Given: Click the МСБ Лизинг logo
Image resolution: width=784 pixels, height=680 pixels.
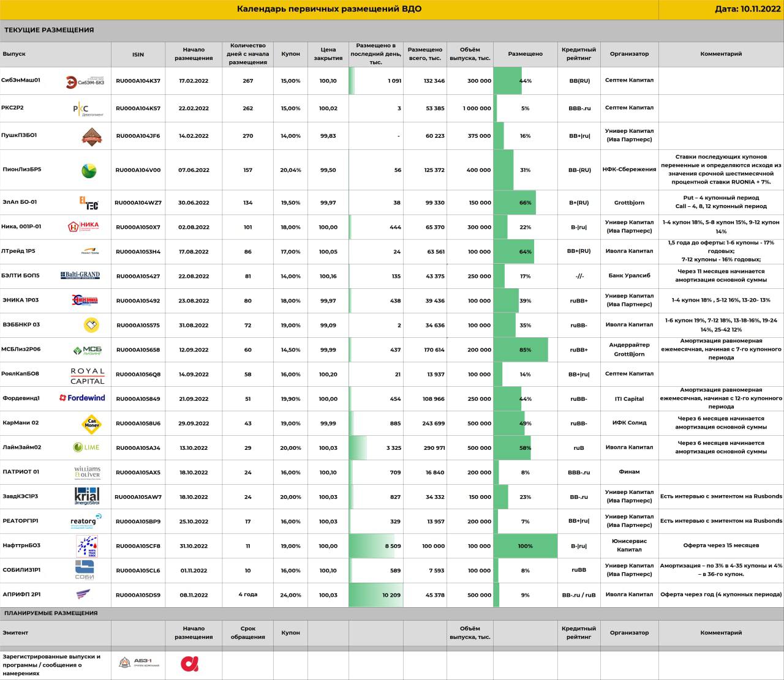Looking at the screenshot, I should [x=88, y=350].
